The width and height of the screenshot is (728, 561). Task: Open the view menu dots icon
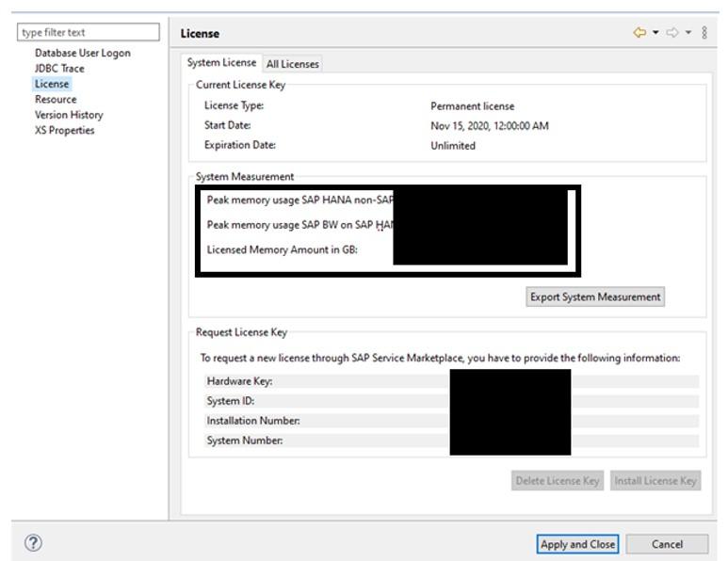tap(704, 33)
